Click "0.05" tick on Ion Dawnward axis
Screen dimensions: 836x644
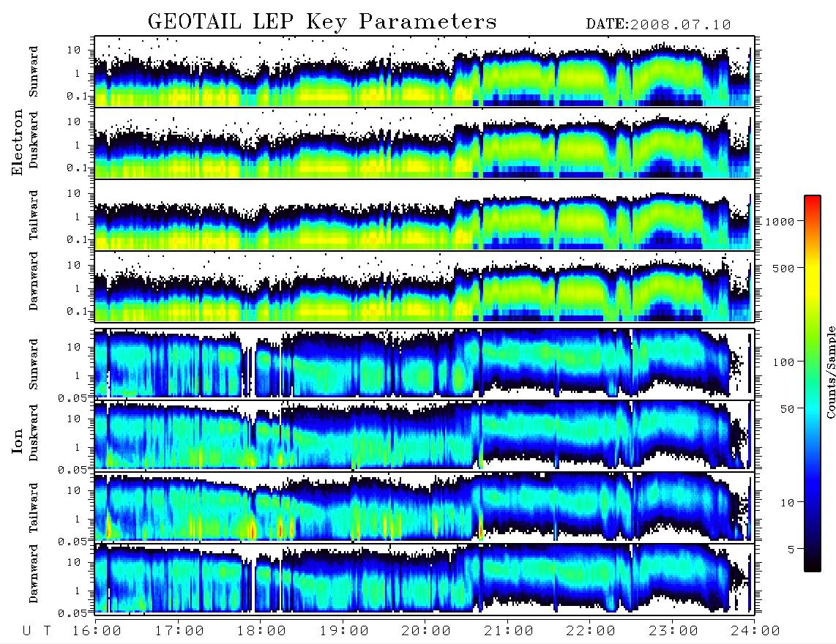tap(73, 613)
